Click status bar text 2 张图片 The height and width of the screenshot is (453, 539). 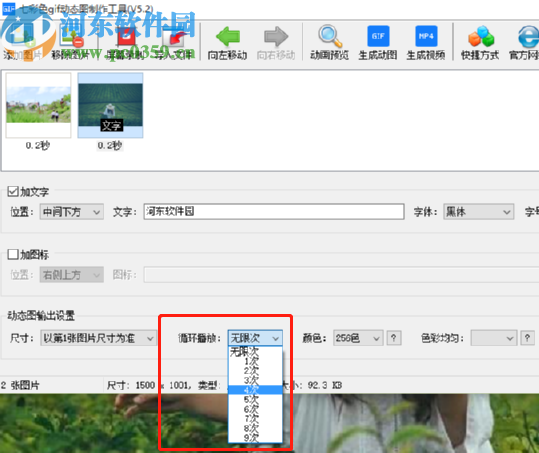point(20,385)
